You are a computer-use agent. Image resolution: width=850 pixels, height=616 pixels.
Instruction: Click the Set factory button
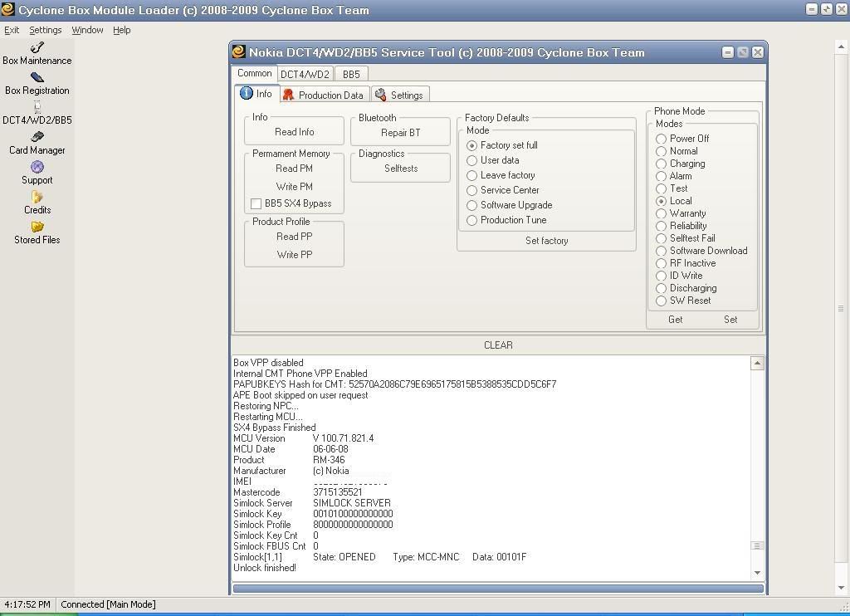546,242
